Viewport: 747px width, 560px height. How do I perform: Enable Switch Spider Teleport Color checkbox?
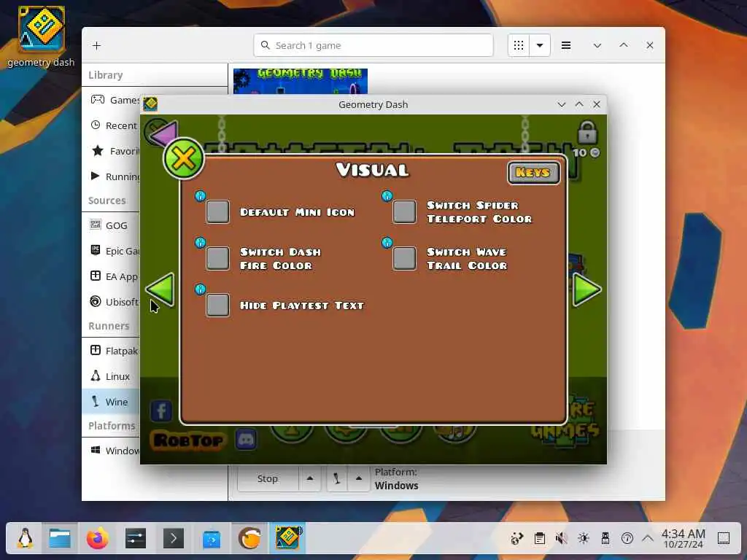click(404, 211)
